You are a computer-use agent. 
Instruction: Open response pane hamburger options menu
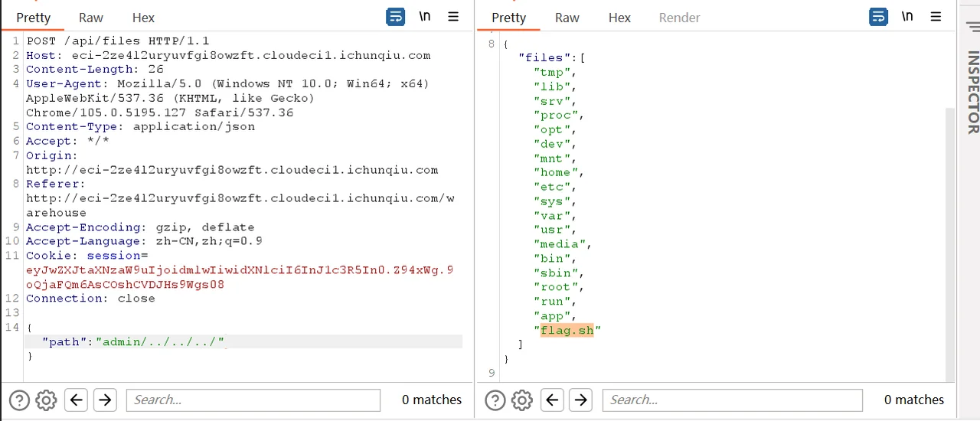tap(936, 17)
